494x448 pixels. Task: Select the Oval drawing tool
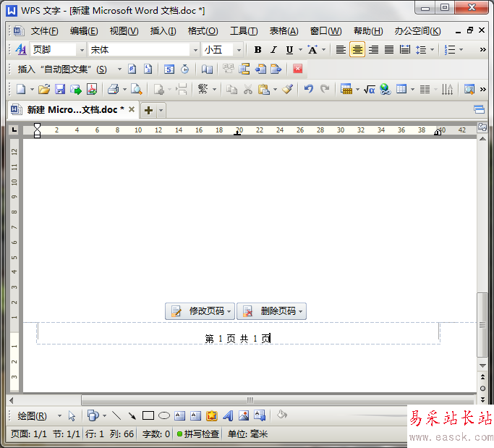pyautogui.click(x=164, y=415)
